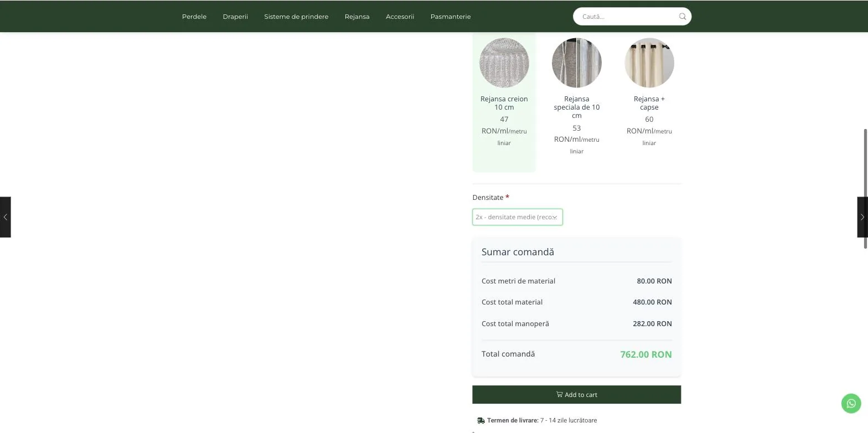Click the search magnifier icon
This screenshot has width=868, height=433.
(x=683, y=17)
